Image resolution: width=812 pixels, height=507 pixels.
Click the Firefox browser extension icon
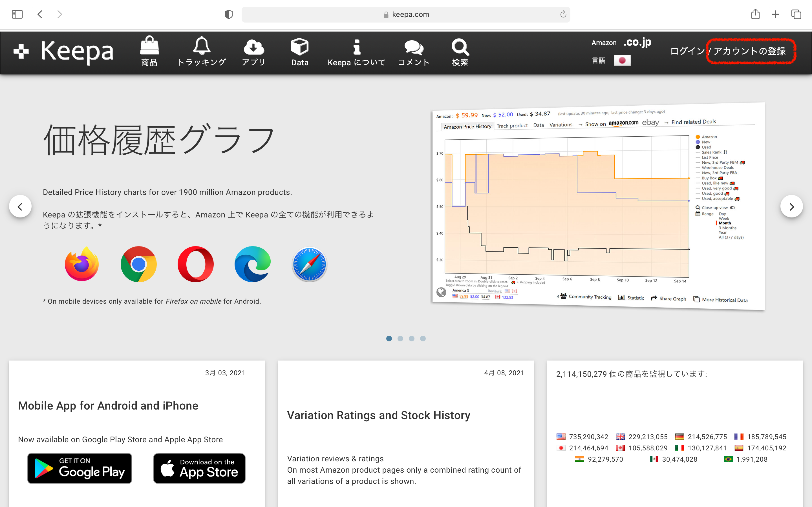click(x=81, y=264)
